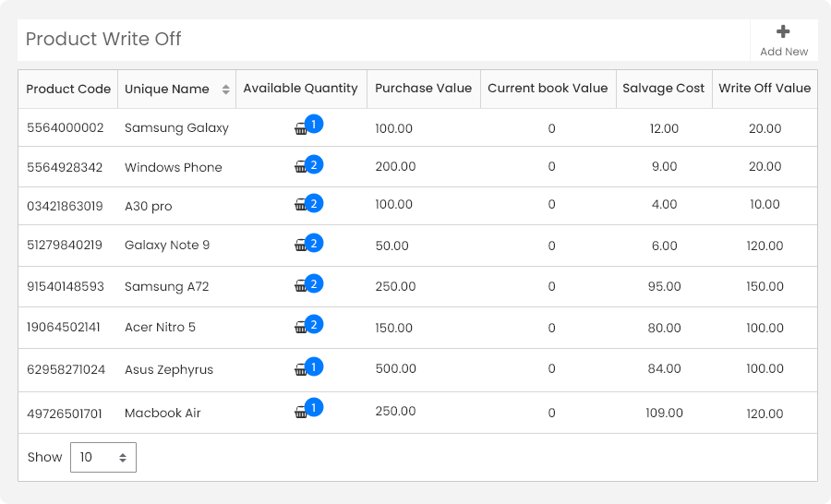
Task: Open basket icon for Windows Phone row
Action: click(x=300, y=167)
